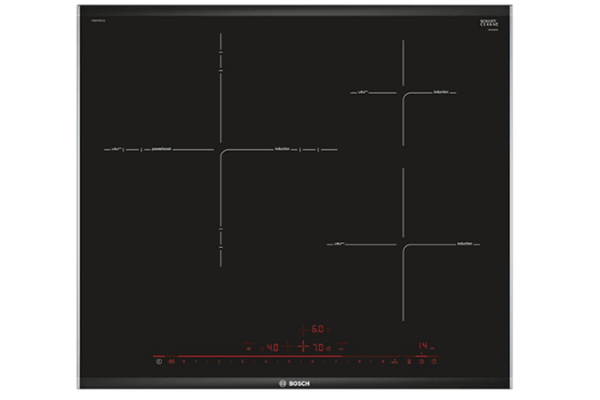Set power level 2 on the slider scale
Screen dimensions: 600x400
[219, 361]
